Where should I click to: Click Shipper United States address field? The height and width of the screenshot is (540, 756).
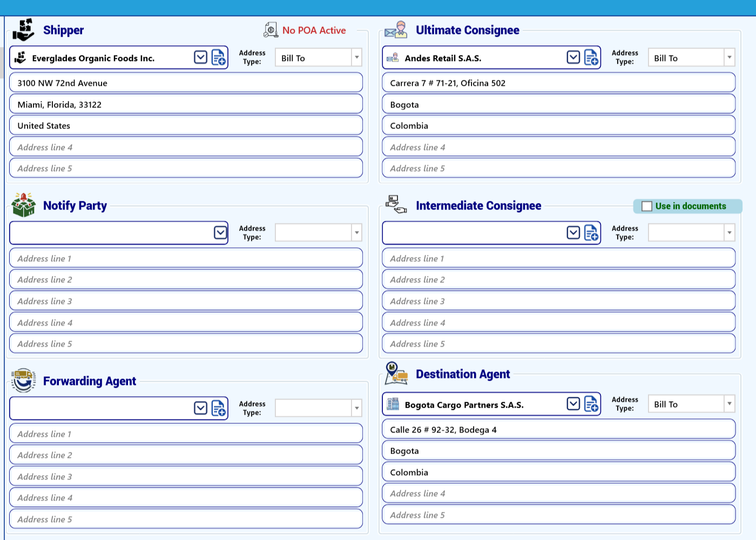point(186,125)
